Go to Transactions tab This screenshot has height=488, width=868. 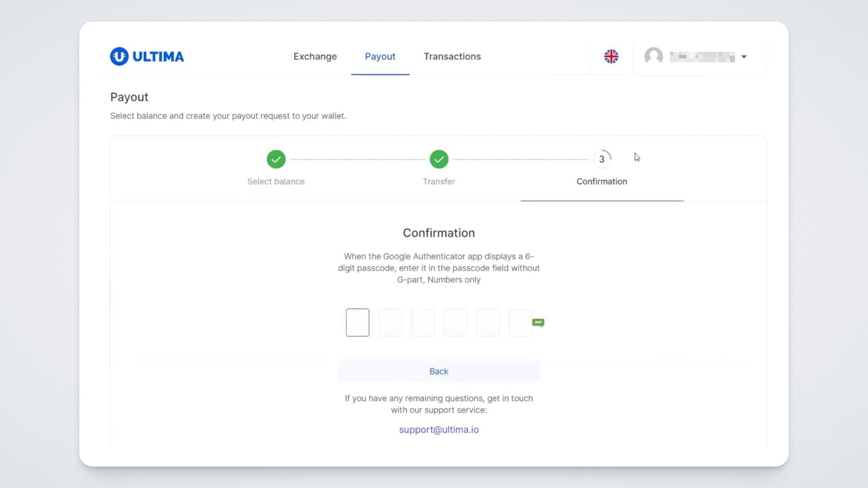click(x=452, y=56)
